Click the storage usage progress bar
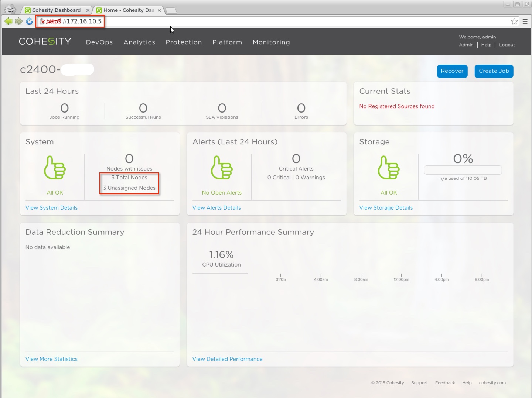This screenshot has width=532, height=398. [463, 170]
